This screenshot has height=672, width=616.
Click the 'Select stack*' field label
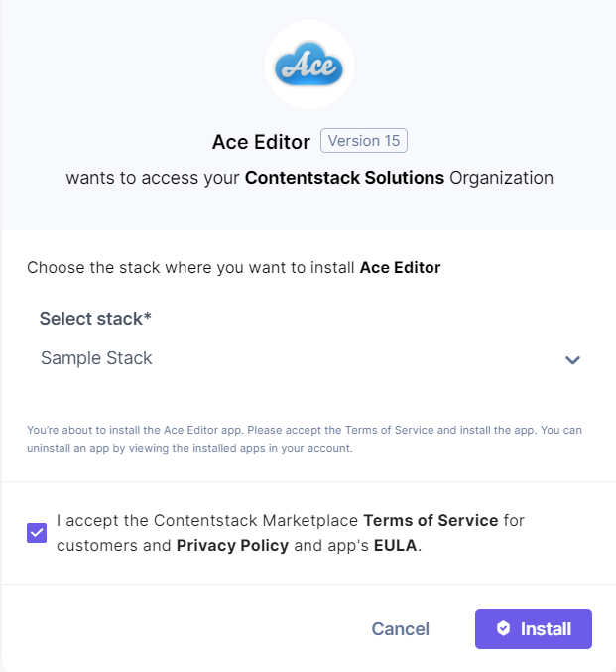[x=95, y=319]
